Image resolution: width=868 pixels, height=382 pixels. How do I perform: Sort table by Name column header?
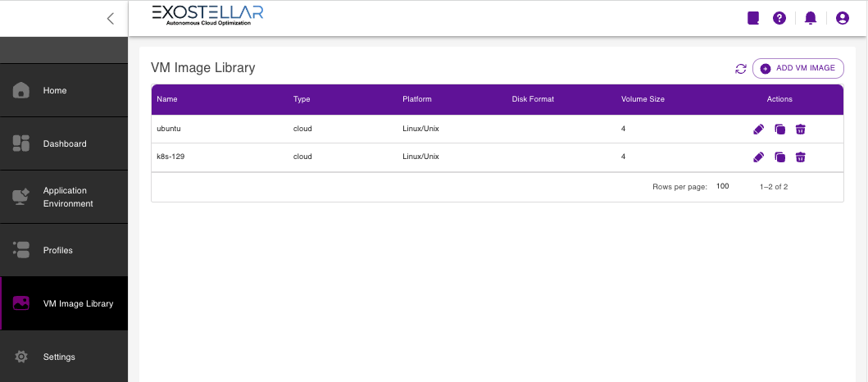(x=167, y=99)
